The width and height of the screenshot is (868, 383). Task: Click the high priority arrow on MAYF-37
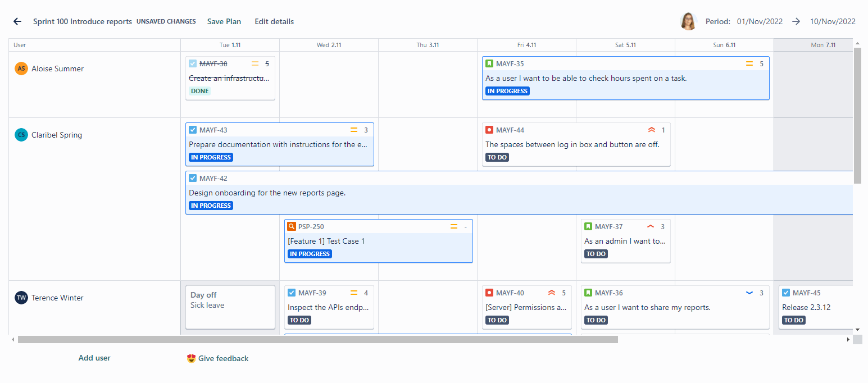(x=651, y=227)
